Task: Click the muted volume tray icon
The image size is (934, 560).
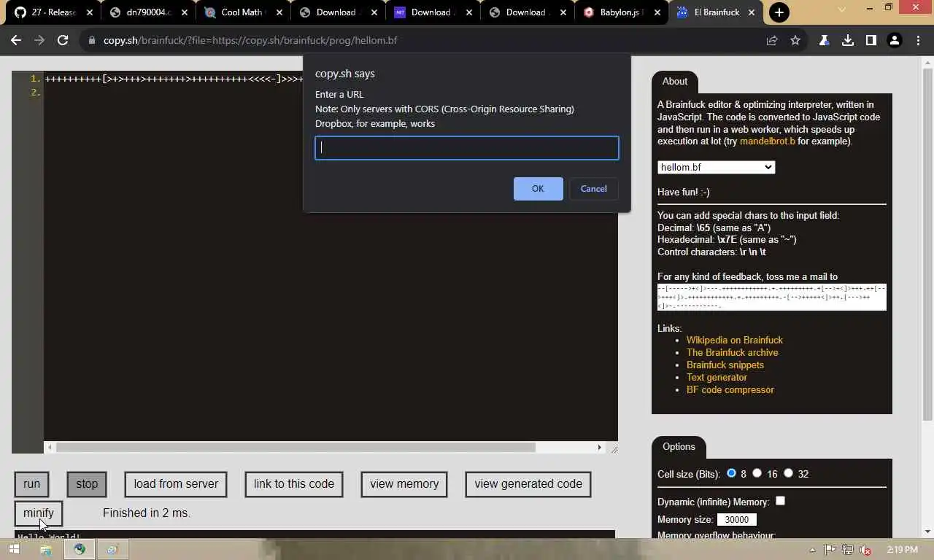Action: (x=865, y=551)
